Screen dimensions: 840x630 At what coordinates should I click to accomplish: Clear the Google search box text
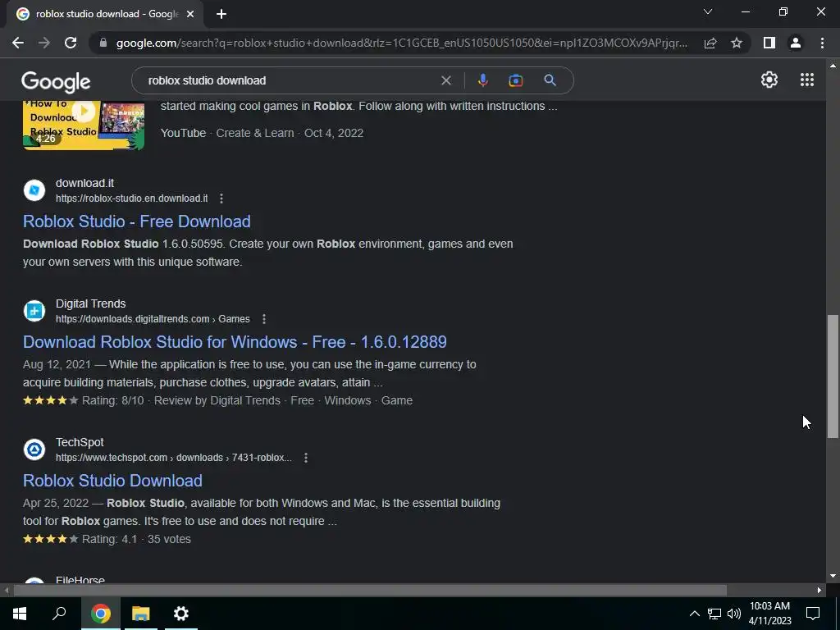click(x=445, y=80)
